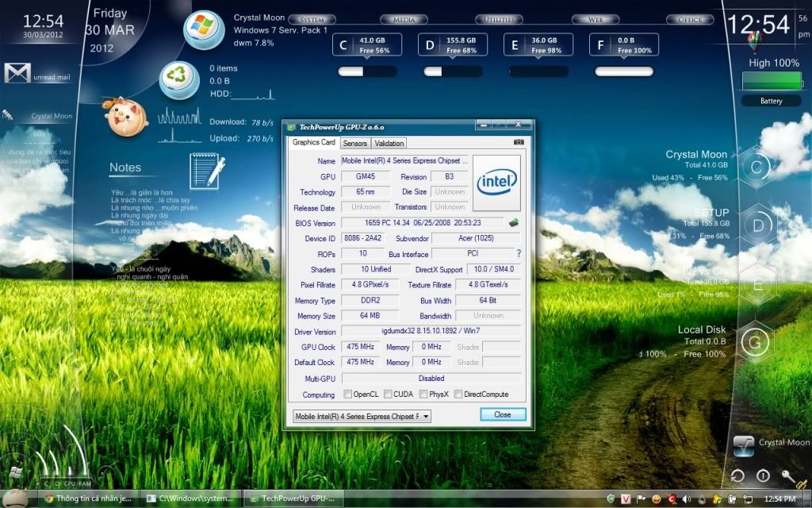Click the Memory Size value 64 MB
The height and width of the screenshot is (508, 812).
point(370,315)
